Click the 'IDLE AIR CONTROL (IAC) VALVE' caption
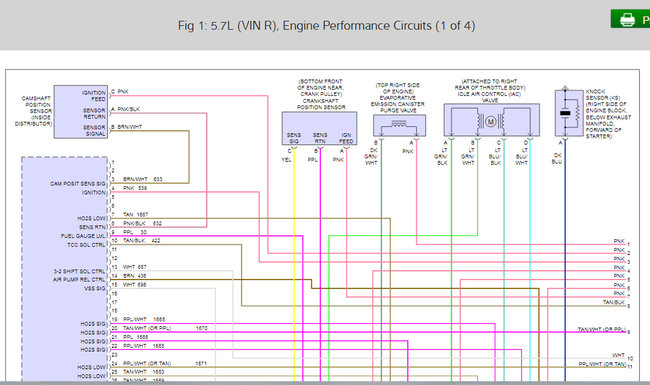 (490, 97)
